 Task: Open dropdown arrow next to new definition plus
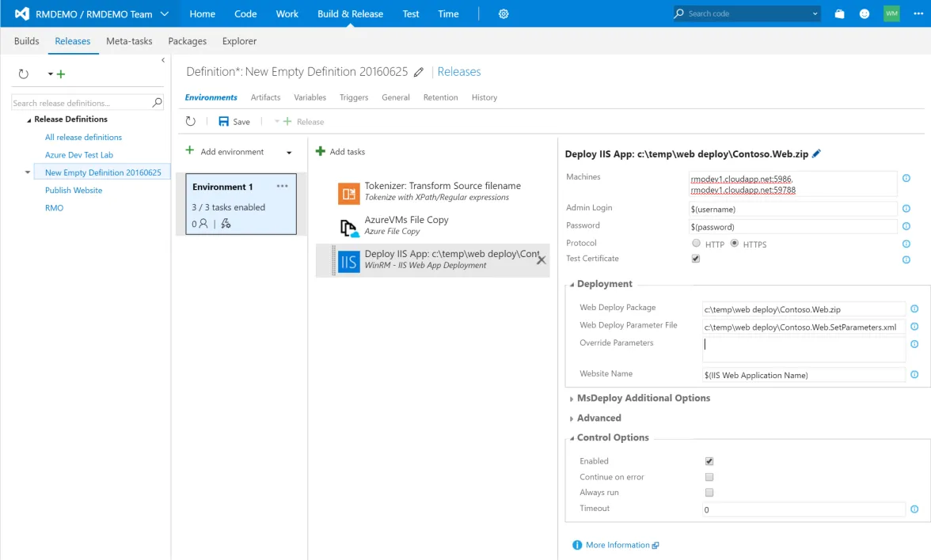51,74
